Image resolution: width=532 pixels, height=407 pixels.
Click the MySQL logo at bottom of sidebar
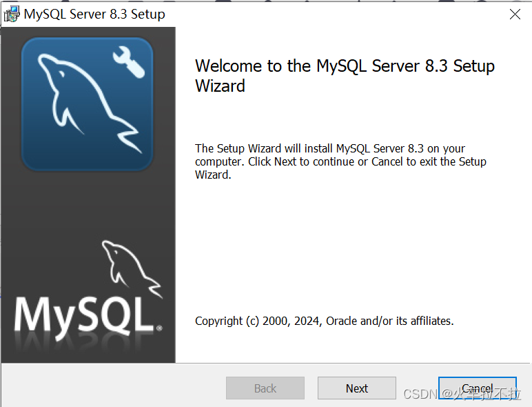point(88,292)
